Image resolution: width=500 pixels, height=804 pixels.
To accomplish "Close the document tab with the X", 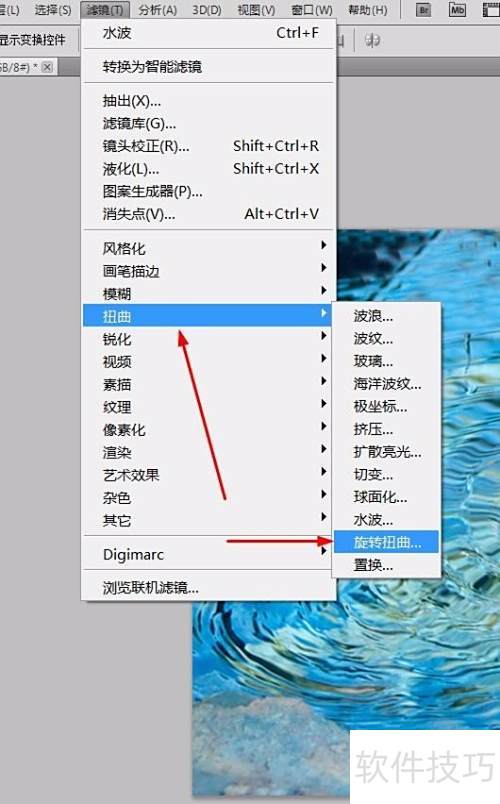I will tap(47, 67).
